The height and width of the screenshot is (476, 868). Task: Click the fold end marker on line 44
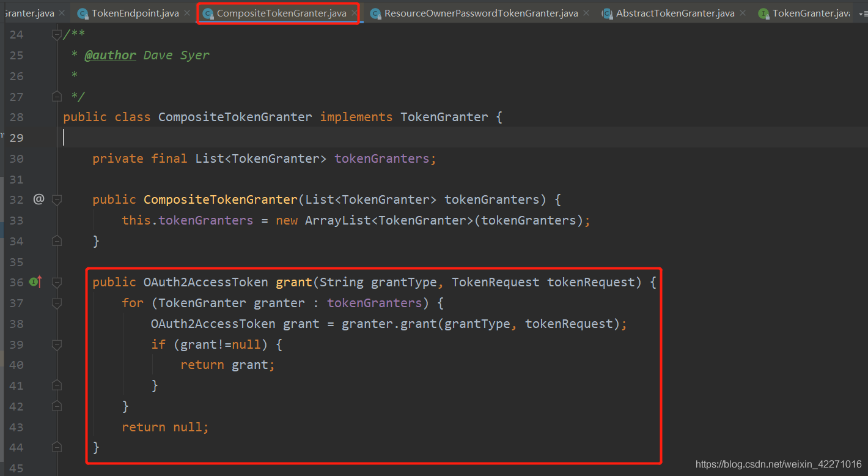click(x=57, y=447)
